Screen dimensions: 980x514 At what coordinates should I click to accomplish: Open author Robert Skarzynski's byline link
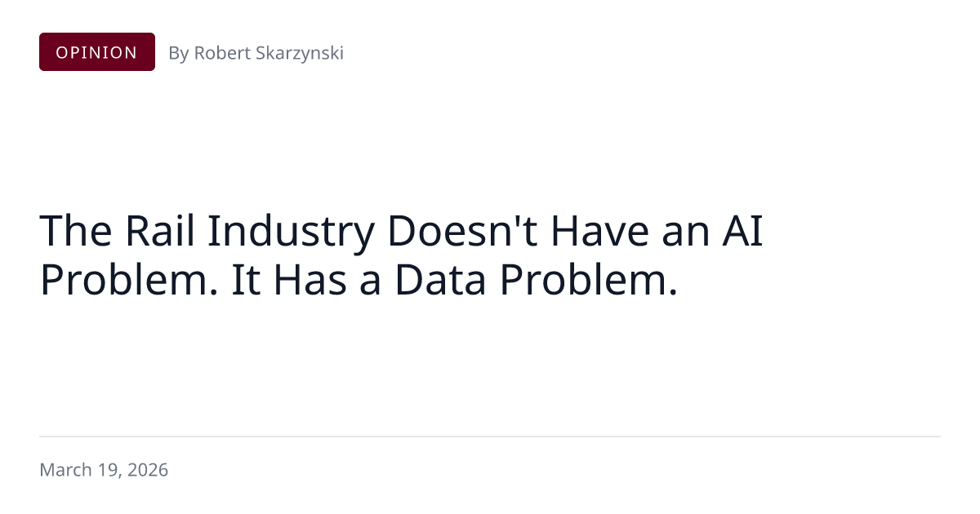(x=256, y=53)
